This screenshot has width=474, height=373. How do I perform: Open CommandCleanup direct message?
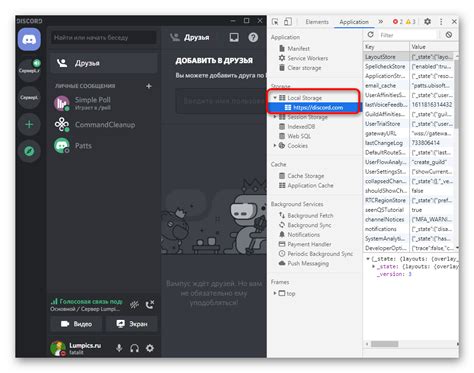pos(103,125)
